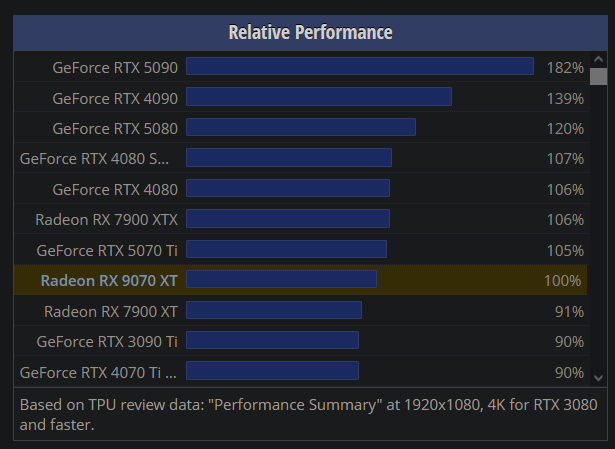Screen dimensions: 615x449
Task: Click the Relative Performance header
Action: click(310, 32)
